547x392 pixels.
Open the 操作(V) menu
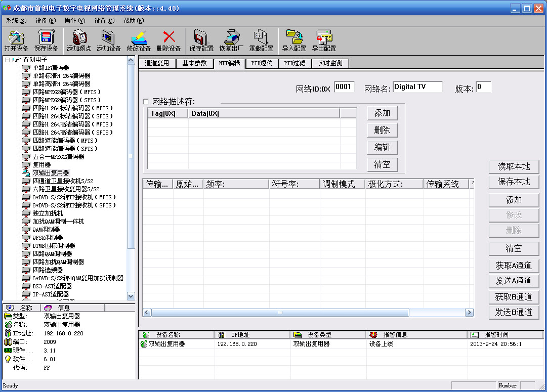(75, 21)
